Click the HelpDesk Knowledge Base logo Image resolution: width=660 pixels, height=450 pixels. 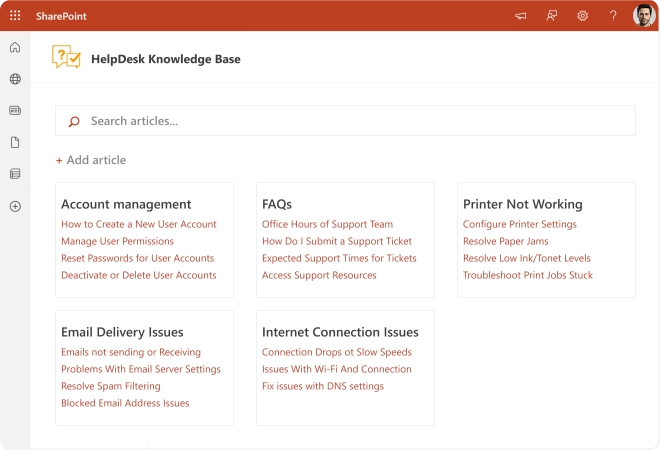[x=66, y=58]
